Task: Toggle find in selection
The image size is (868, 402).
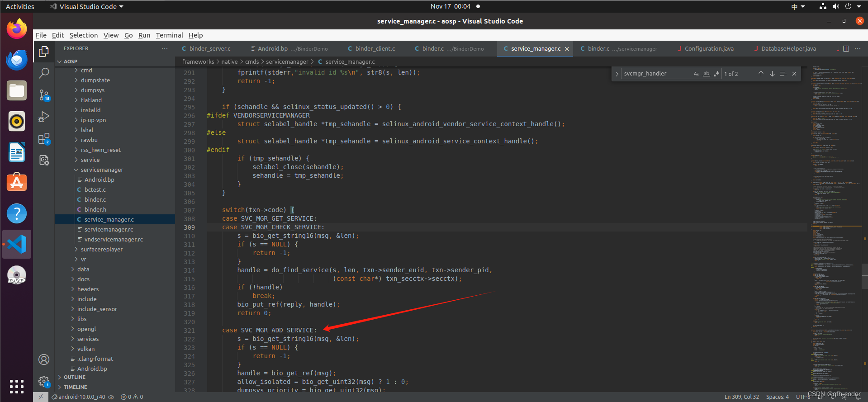Action: pyautogui.click(x=783, y=74)
